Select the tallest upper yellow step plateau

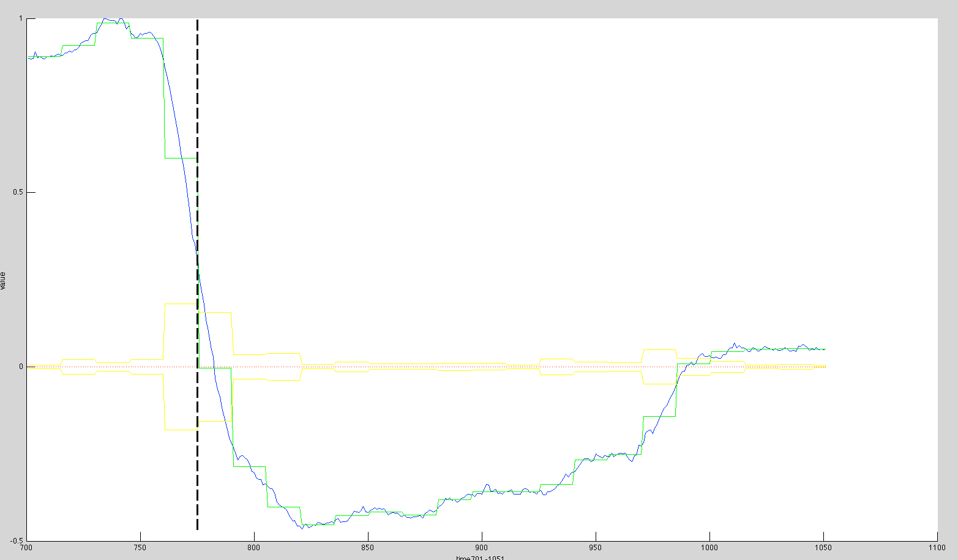[x=181, y=304]
